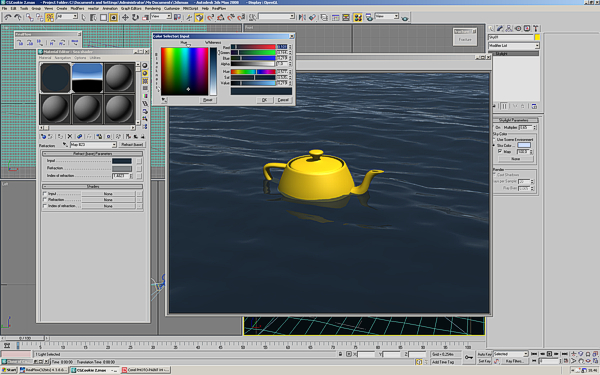This screenshot has width=600, height=375.
Task: Open the Material Editor's Navigation menu
Action: tap(62, 58)
